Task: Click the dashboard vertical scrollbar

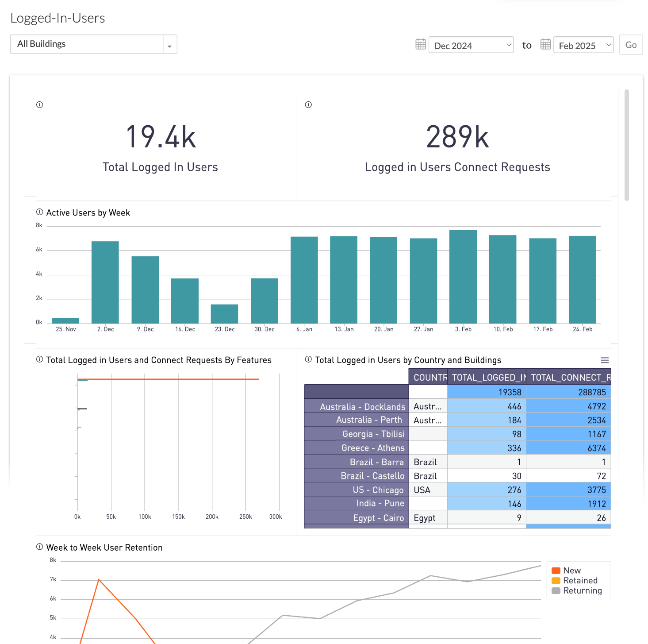Action: (626, 145)
